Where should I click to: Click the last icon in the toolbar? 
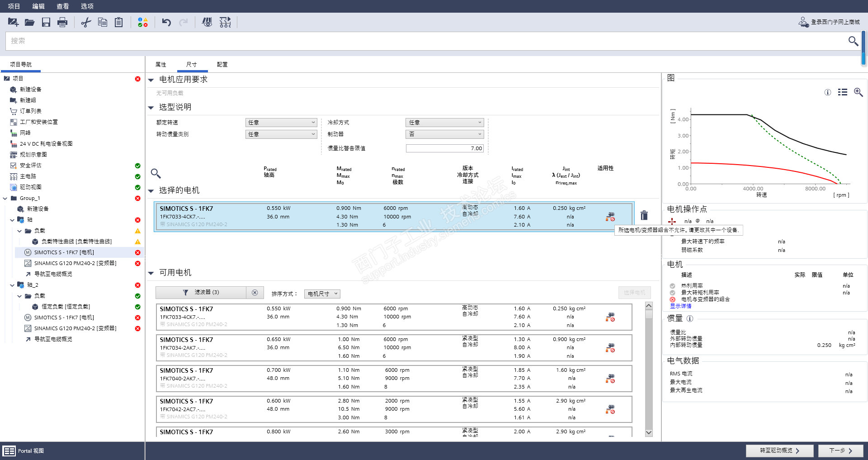click(225, 22)
